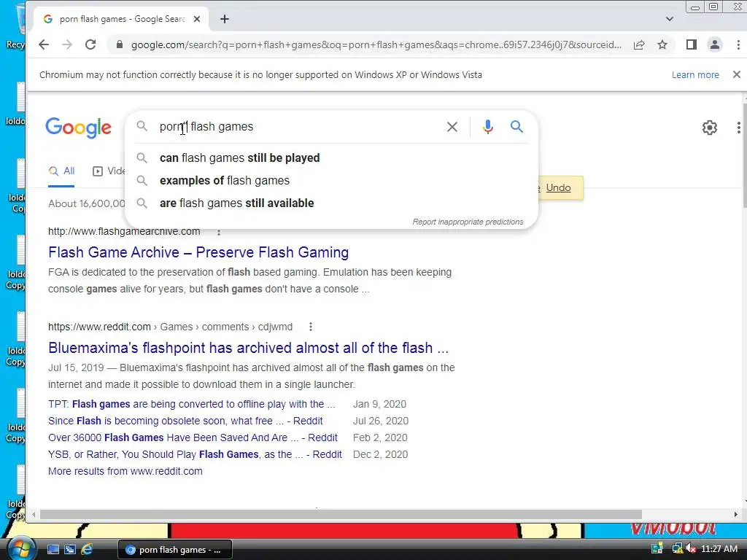Open the side panel icon in the toolbar
Screen dimensions: 747x560
click(x=692, y=44)
